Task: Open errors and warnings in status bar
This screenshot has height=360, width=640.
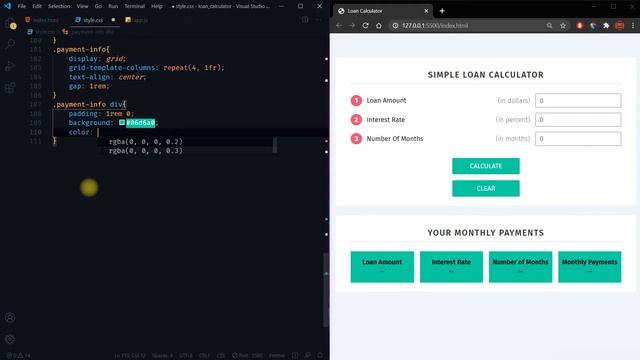Action: point(18,356)
